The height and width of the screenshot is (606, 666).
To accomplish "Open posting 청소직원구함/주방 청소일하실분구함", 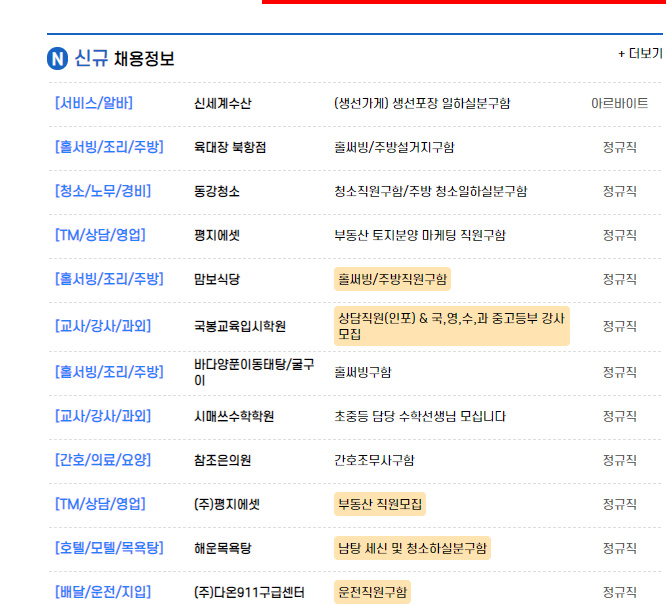I will [431, 191].
